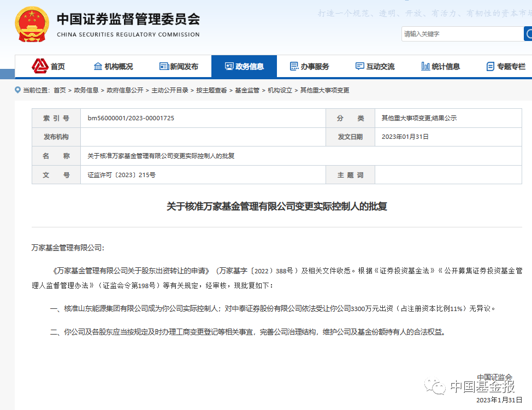Click the bold article heading 关于核准万家基金…批复
This screenshot has height=410, width=532.
click(x=276, y=206)
